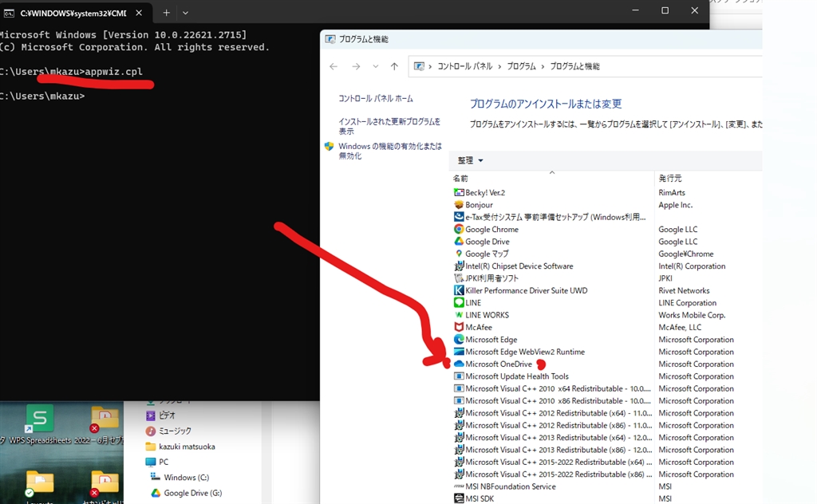Click the back navigation arrow
Image resolution: width=817 pixels, height=504 pixels.
334,66
